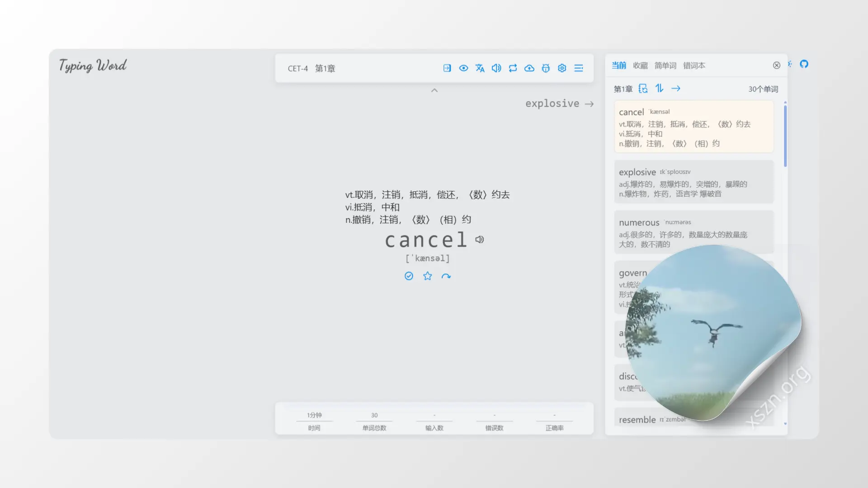Mark cancel as mastered with the checkmark icon
Image resolution: width=868 pixels, height=488 pixels.
pyautogui.click(x=409, y=276)
